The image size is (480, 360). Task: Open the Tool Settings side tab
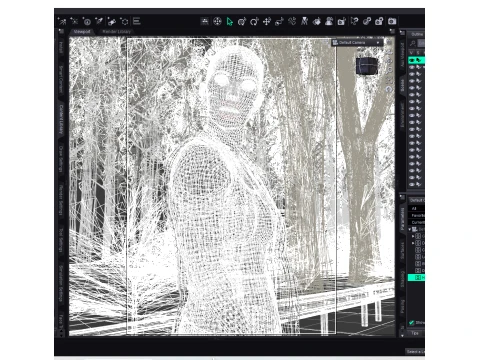coord(61,240)
